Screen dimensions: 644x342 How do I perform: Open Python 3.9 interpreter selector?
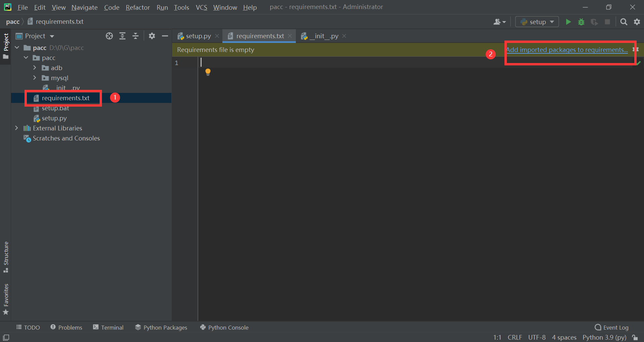(604, 337)
